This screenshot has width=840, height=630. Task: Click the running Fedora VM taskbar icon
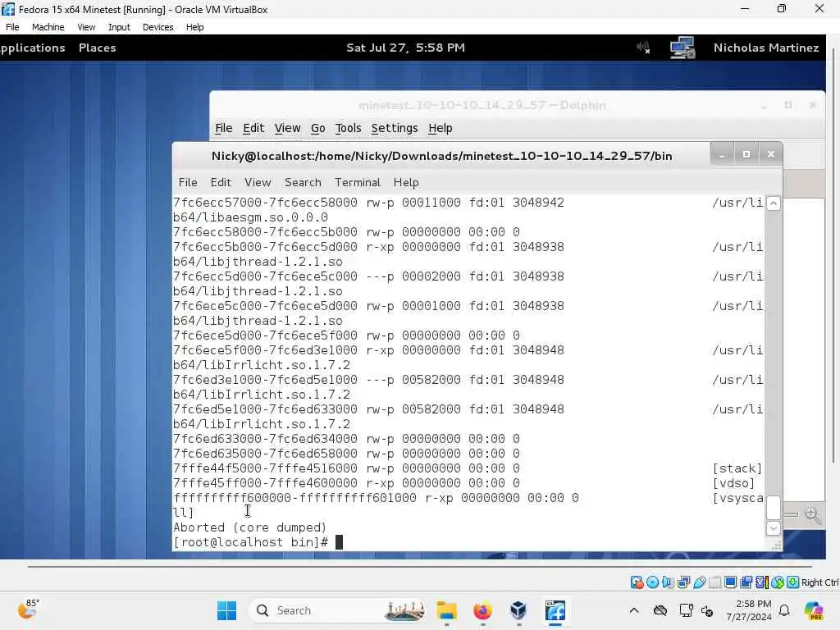[555, 610]
